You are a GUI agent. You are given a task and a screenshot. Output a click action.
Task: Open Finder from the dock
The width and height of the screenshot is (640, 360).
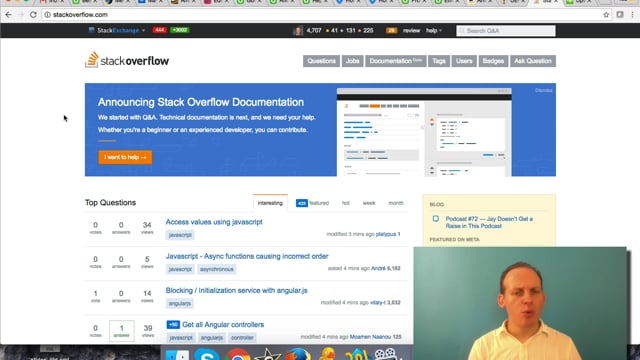[177, 355]
